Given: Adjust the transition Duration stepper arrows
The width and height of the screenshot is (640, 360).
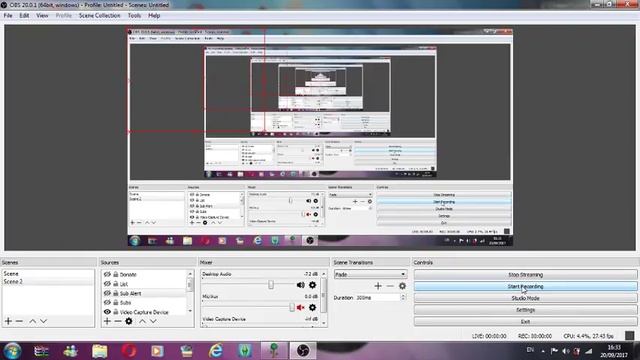Looking at the screenshot, I should click(x=403, y=298).
